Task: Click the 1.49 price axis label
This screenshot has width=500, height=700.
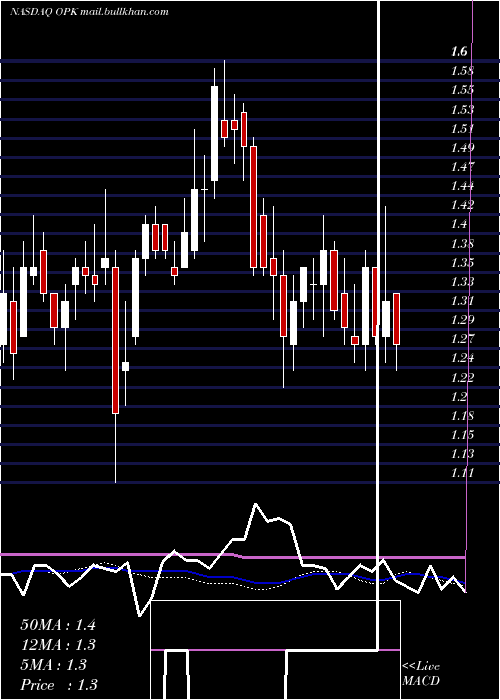Action: coord(462,147)
